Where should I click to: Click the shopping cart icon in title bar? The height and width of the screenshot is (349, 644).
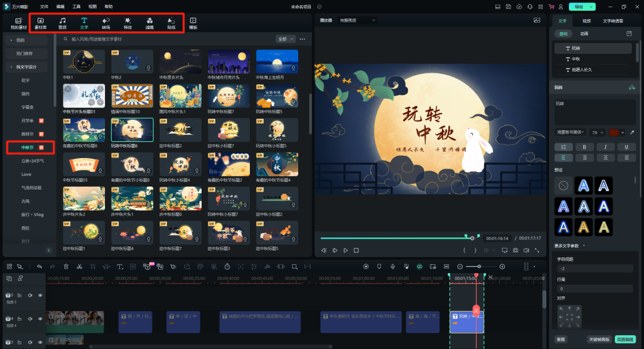coord(551,7)
